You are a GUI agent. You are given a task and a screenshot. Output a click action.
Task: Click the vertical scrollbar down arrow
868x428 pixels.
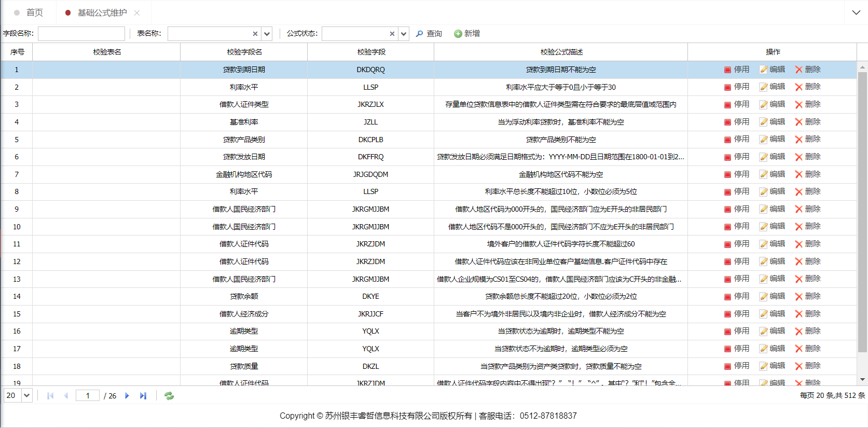862,380
